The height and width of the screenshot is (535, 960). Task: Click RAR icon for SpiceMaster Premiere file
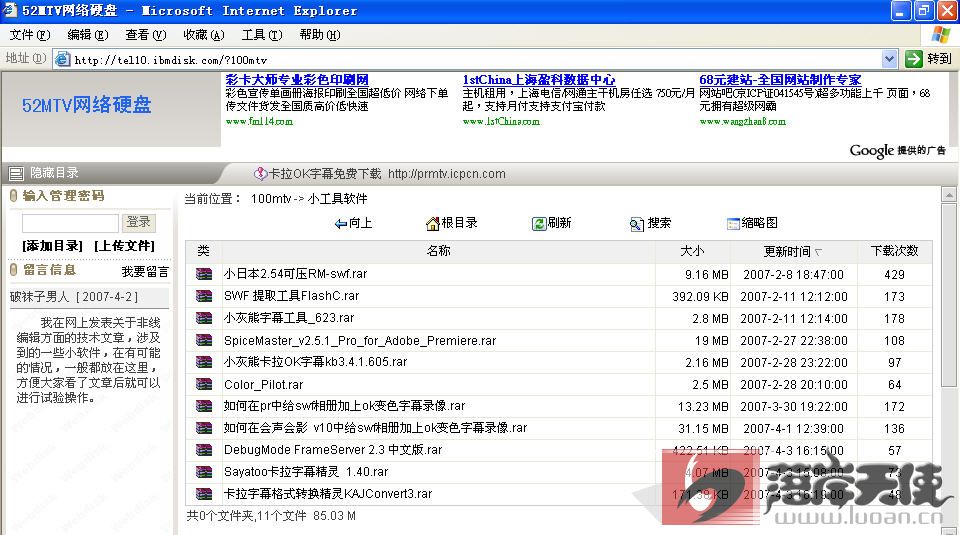[x=204, y=340]
